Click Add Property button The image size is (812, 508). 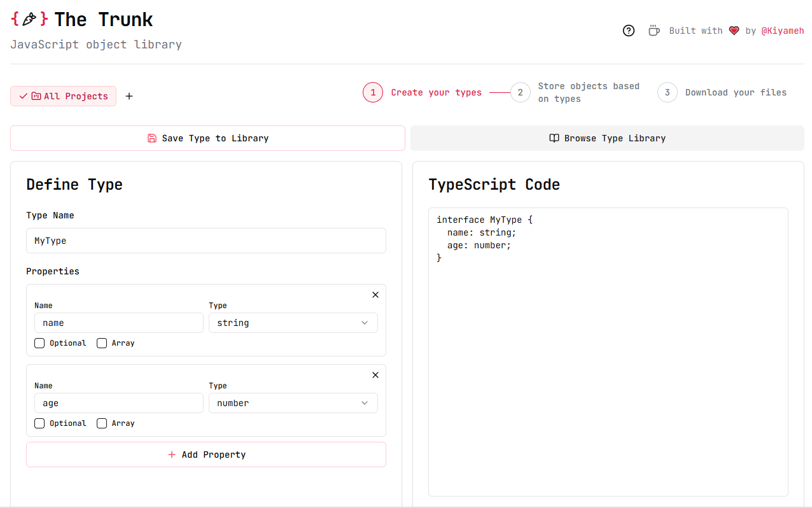pos(206,455)
